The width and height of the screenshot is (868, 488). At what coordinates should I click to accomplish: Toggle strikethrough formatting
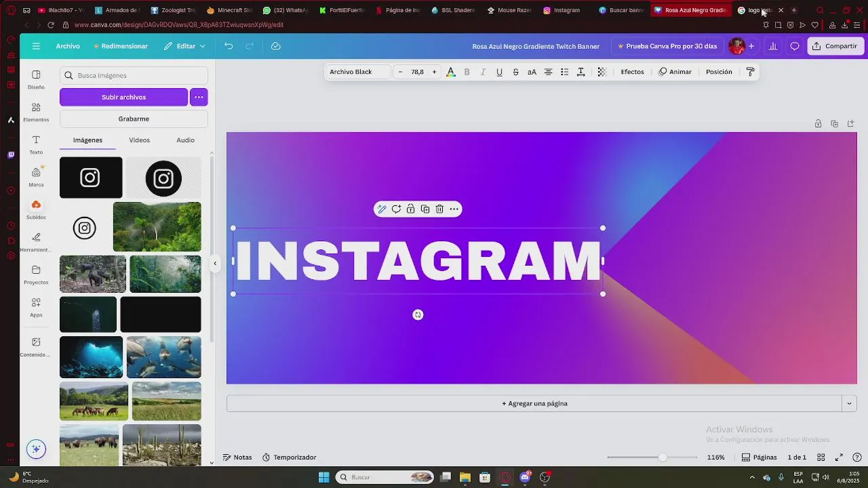pos(515,72)
